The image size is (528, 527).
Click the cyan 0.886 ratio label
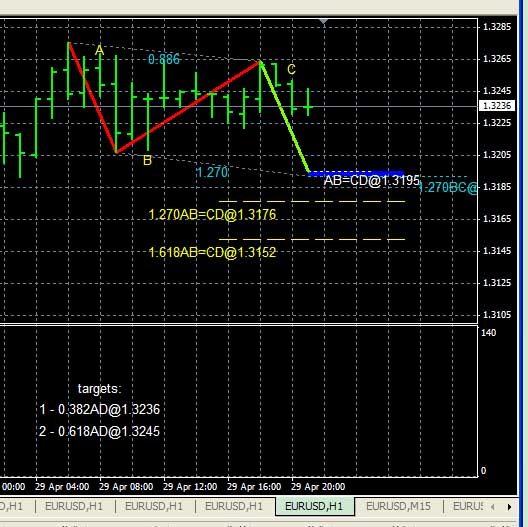click(164, 59)
